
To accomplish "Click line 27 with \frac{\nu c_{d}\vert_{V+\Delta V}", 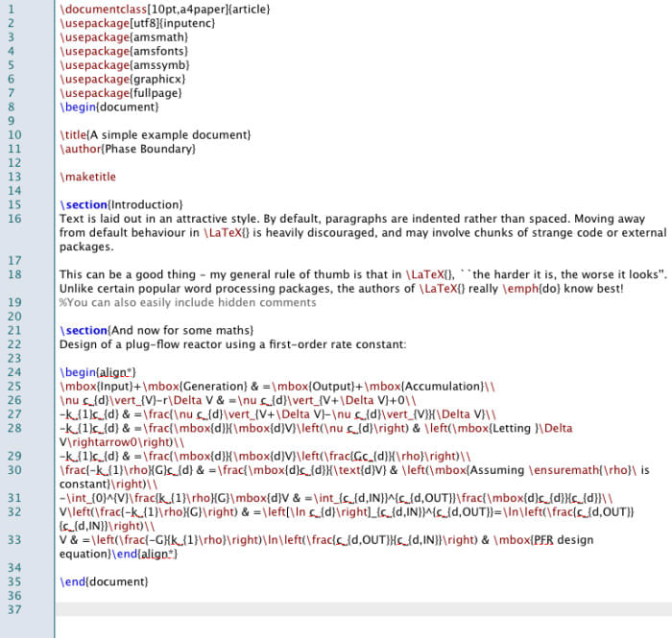I will (x=277, y=414).
